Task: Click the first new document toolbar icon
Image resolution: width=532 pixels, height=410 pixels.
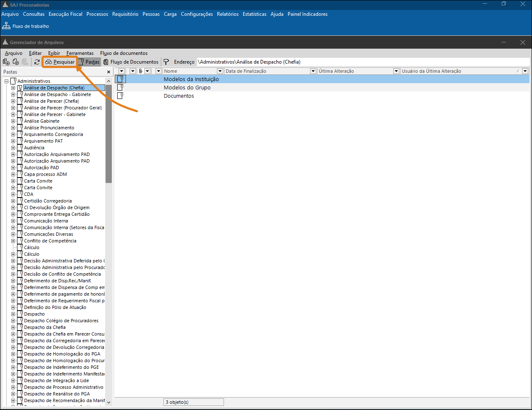Action: tap(6, 62)
